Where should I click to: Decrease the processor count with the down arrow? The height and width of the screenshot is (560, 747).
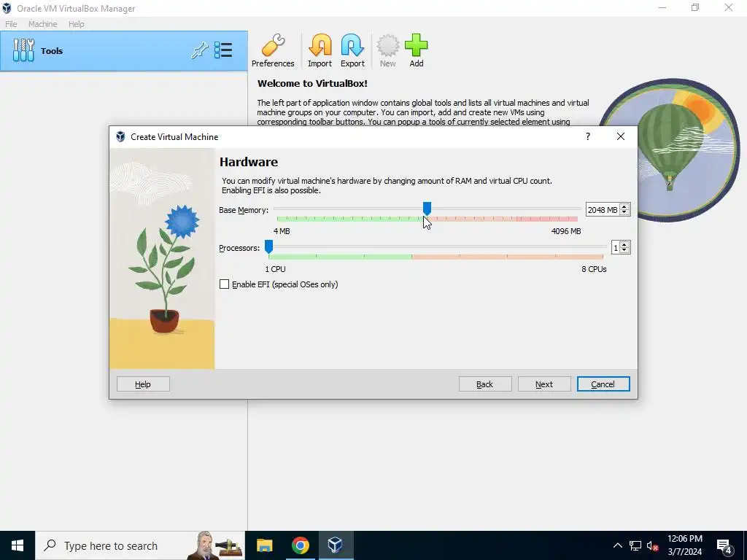pos(624,251)
